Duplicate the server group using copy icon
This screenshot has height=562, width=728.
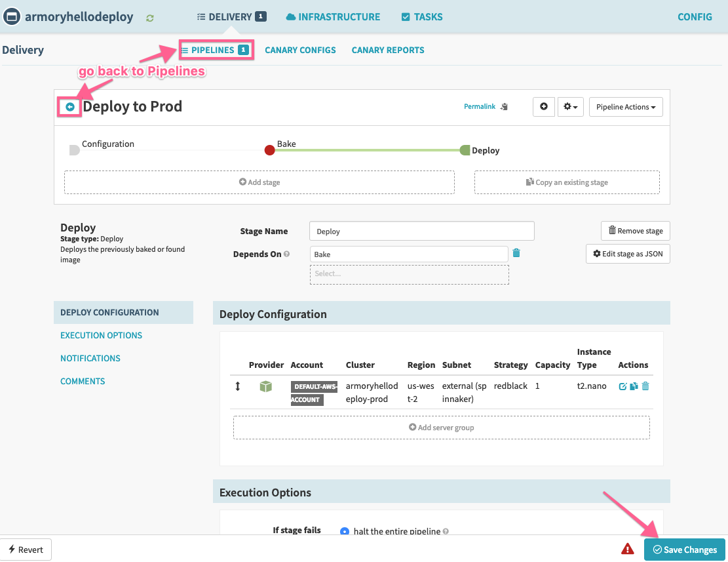click(x=634, y=386)
